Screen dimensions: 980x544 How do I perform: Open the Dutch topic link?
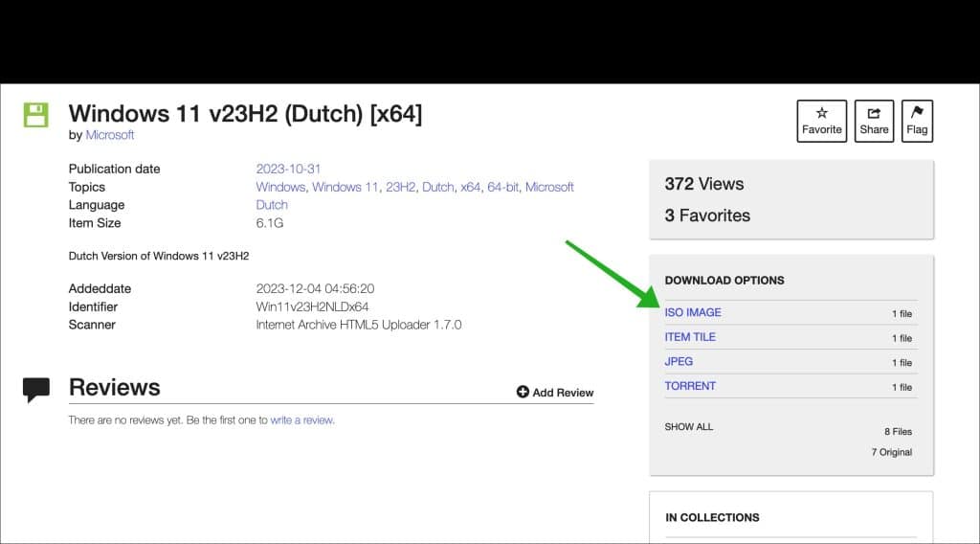click(438, 187)
